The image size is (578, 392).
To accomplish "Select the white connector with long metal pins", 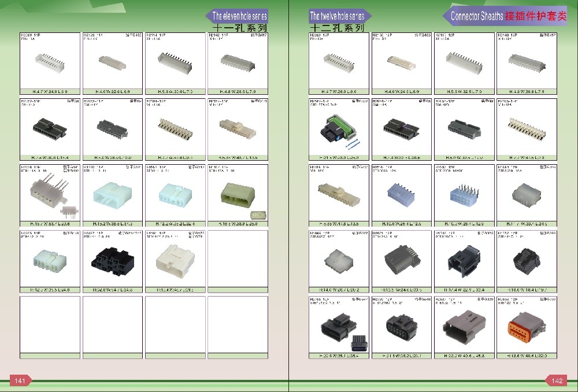I will click(49, 190).
